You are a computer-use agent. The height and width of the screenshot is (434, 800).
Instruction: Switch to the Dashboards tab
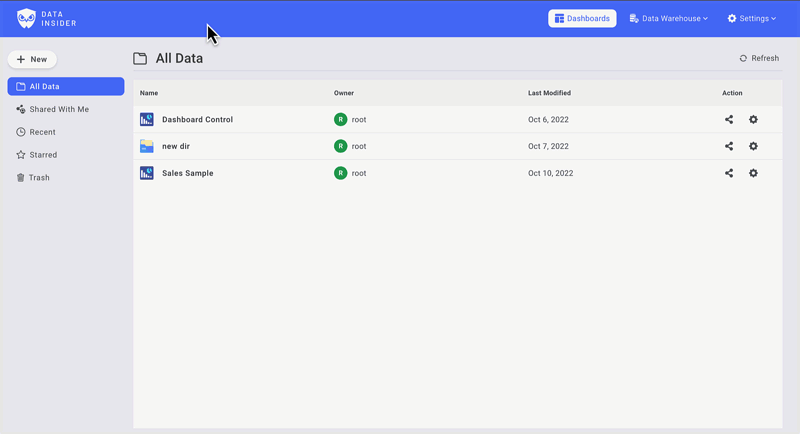point(582,18)
